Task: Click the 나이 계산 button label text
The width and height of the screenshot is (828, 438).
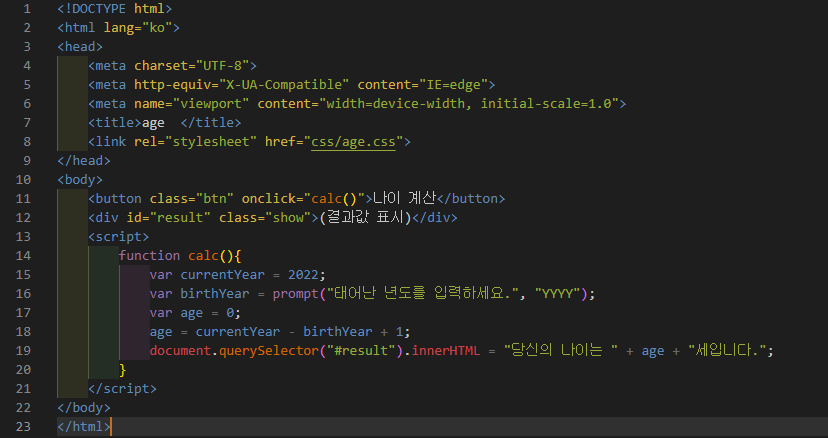Action: coord(404,198)
